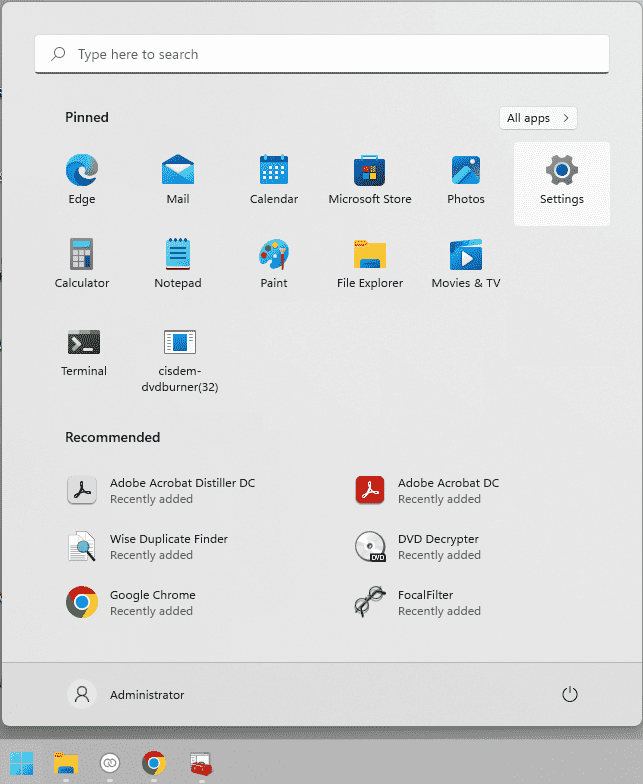Open the pinned File Explorer app
Viewport: 643px width, 784px height.
(370, 264)
